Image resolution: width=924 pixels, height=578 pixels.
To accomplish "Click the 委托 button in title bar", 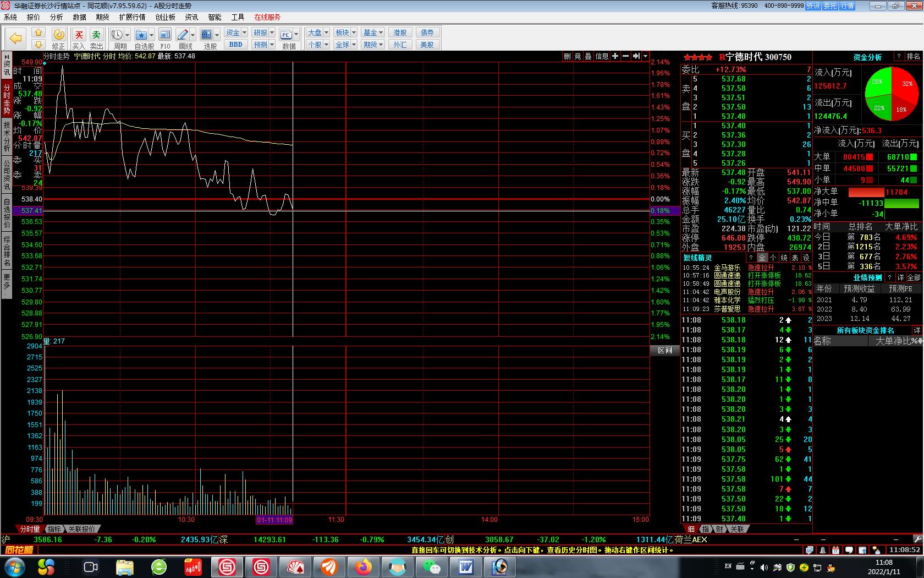I will (x=830, y=6).
